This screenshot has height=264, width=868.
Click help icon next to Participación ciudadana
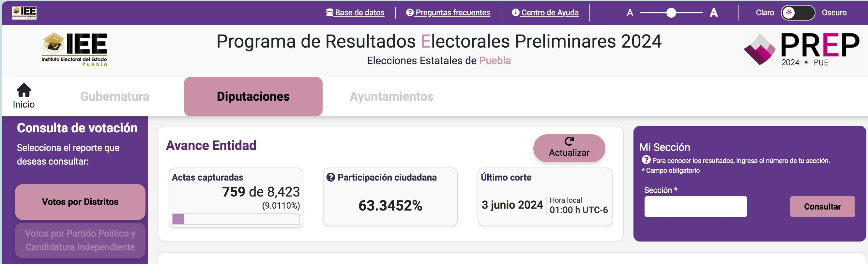pos(331,177)
